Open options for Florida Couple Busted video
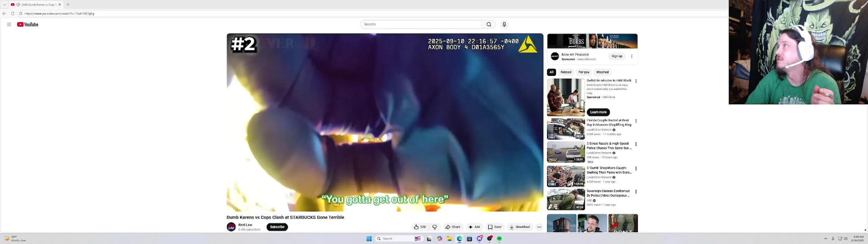Image resolution: width=868 pixels, height=244 pixels. pyautogui.click(x=636, y=121)
